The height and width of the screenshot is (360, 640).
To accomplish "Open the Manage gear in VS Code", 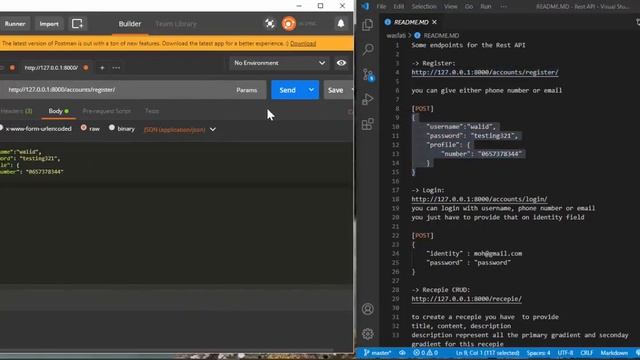I will click(x=368, y=334).
